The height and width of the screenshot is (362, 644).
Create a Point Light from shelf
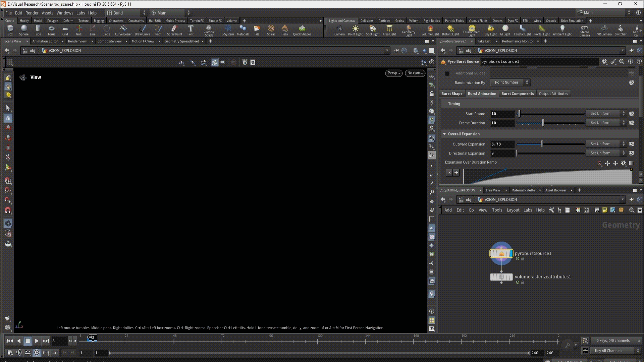pos(355,30)
